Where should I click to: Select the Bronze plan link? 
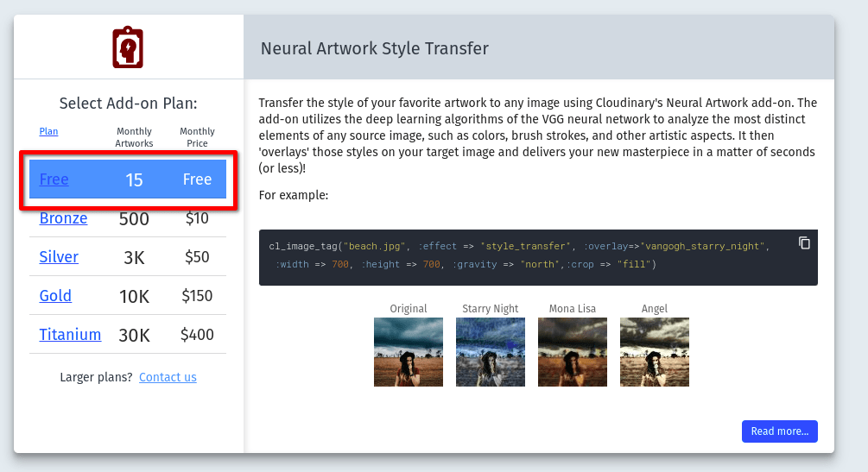click(63, 218)
